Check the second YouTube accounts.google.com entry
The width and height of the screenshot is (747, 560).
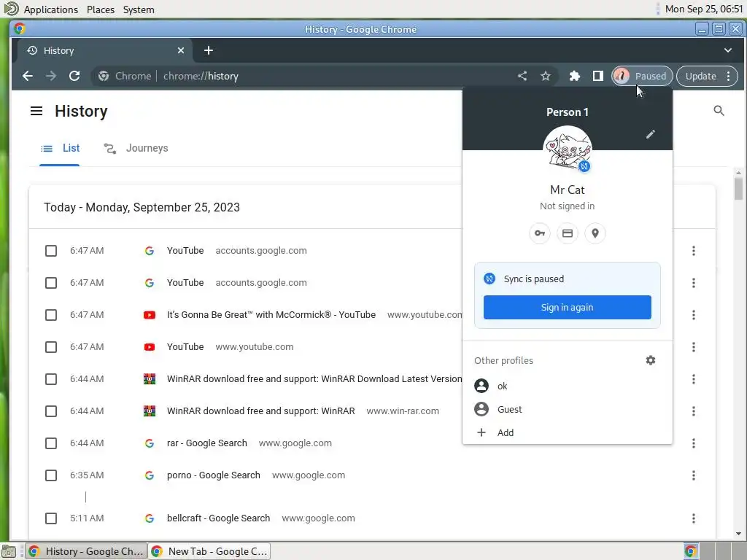pos(51,283)
